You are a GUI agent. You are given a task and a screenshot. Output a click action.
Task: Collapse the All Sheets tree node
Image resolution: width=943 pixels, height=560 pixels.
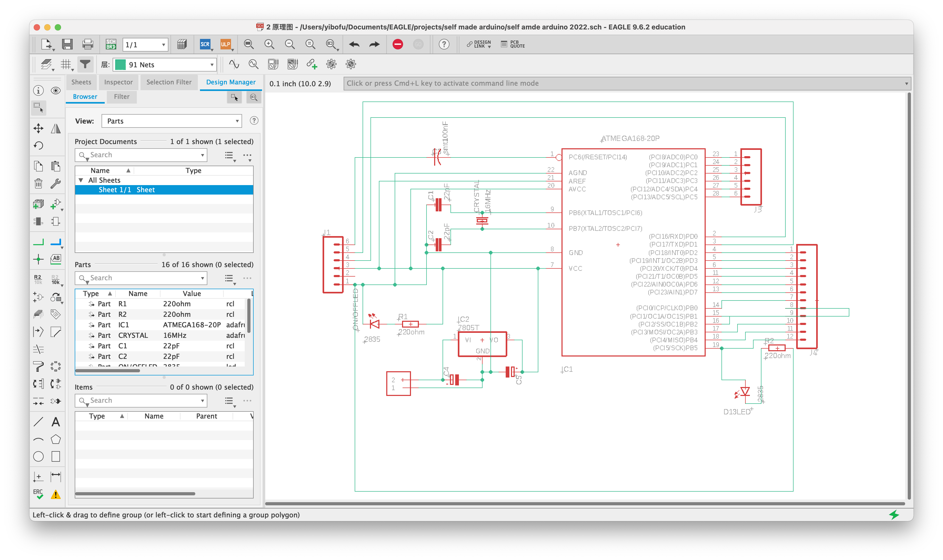coord(81,180)
